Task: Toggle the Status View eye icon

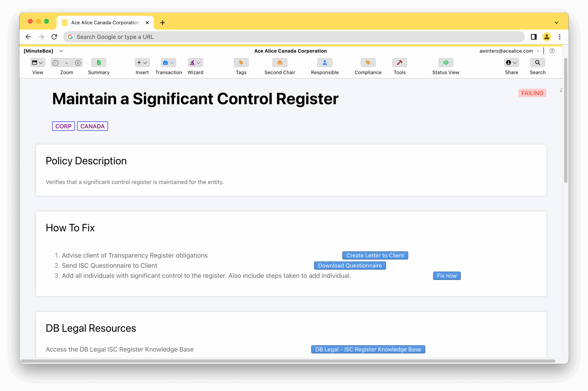Action: 446,63
